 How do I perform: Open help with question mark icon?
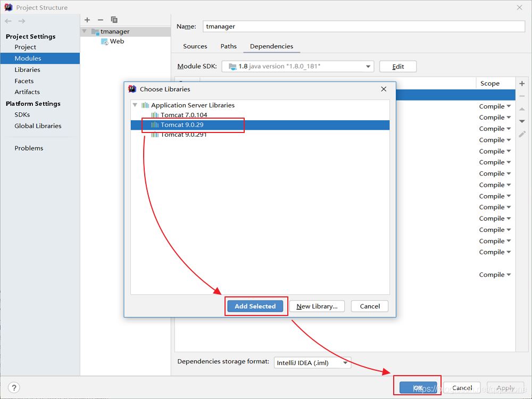[x=14, y=387]
